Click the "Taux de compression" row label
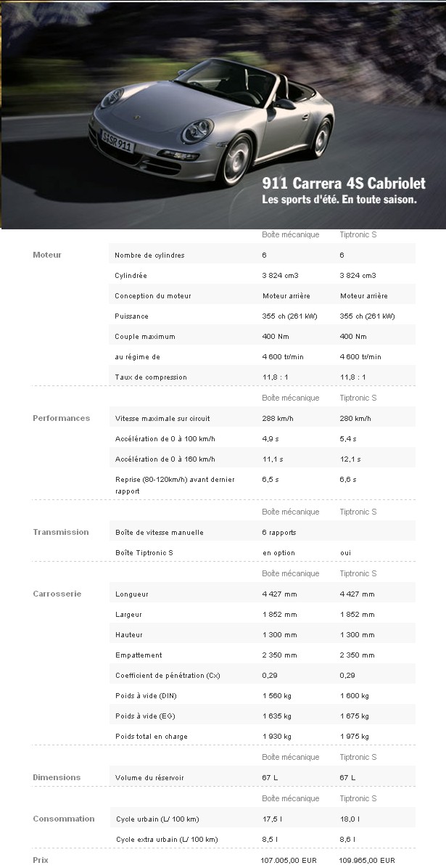446x868 pixels. (x=151, y=377)
